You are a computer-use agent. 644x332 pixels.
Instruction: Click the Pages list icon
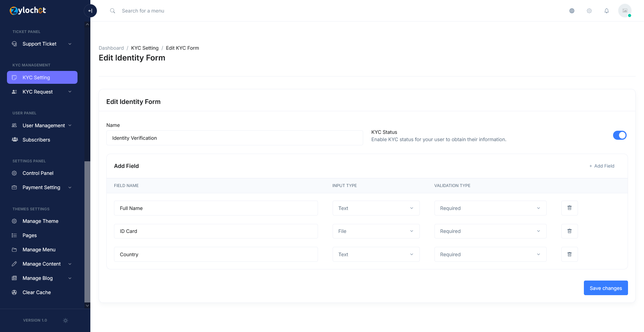(14, 235)
